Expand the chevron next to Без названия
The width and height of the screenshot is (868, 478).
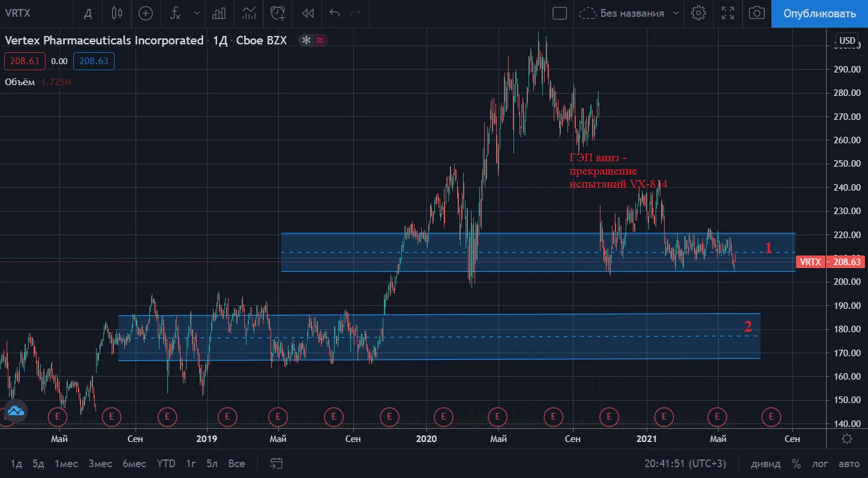point(676,13)
